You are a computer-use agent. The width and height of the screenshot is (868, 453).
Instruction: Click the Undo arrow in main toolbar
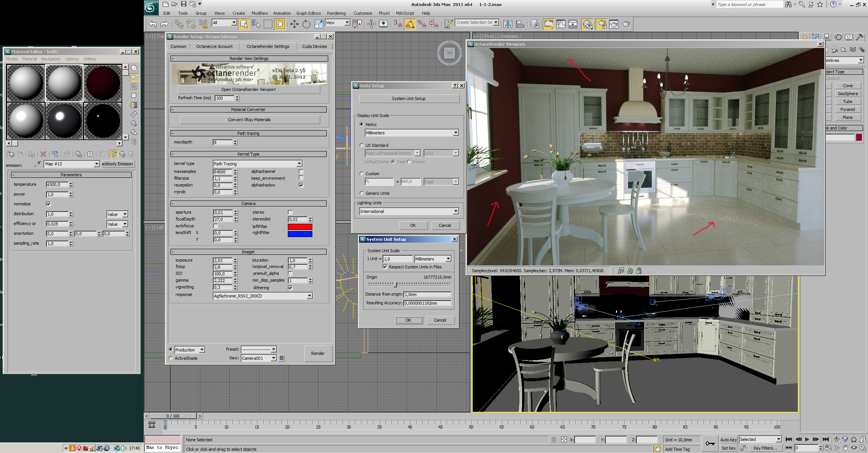[152, 24]
